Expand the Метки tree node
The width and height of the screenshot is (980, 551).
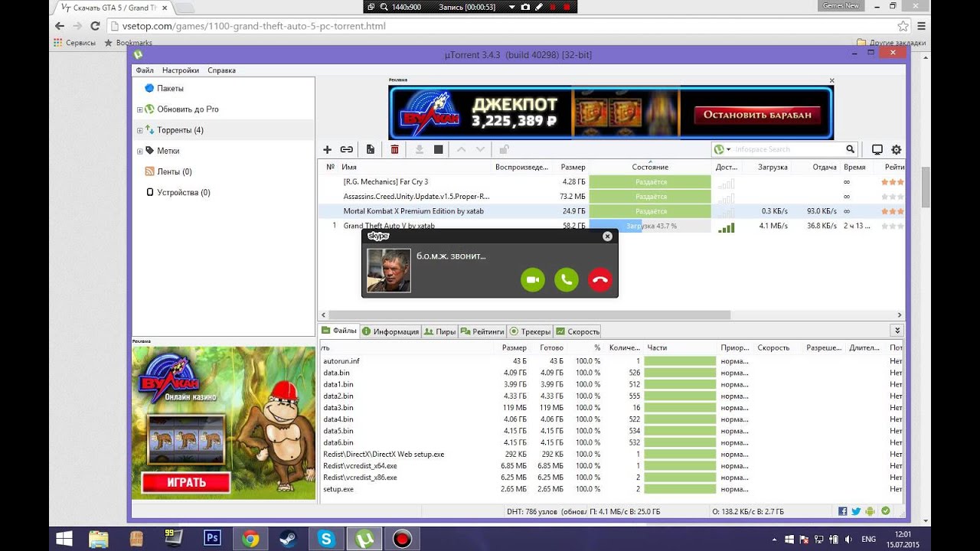pyautogui.click(x=140, y=152)
